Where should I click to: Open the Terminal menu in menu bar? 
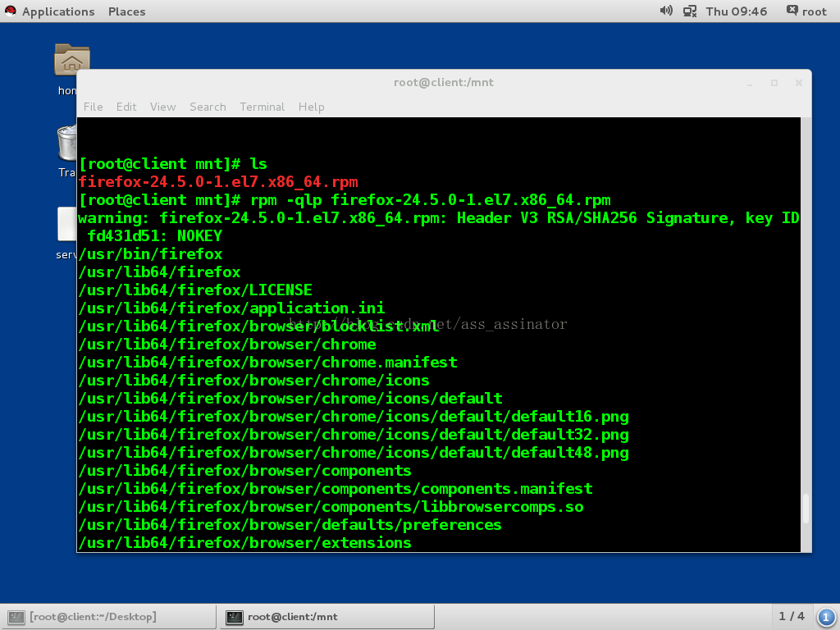pyautogui.click(x=262, y=107)
